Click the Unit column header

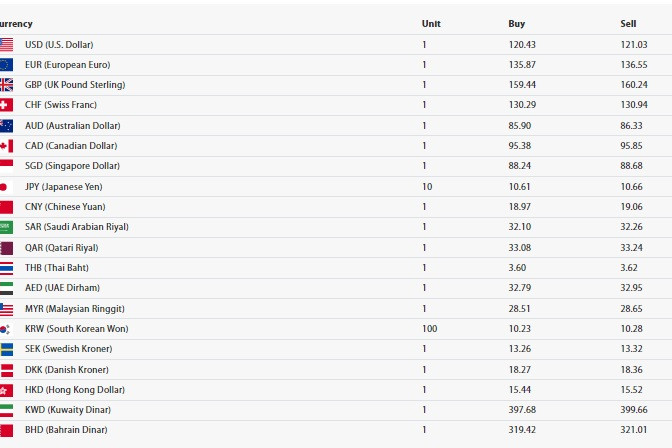pos(431,24)
